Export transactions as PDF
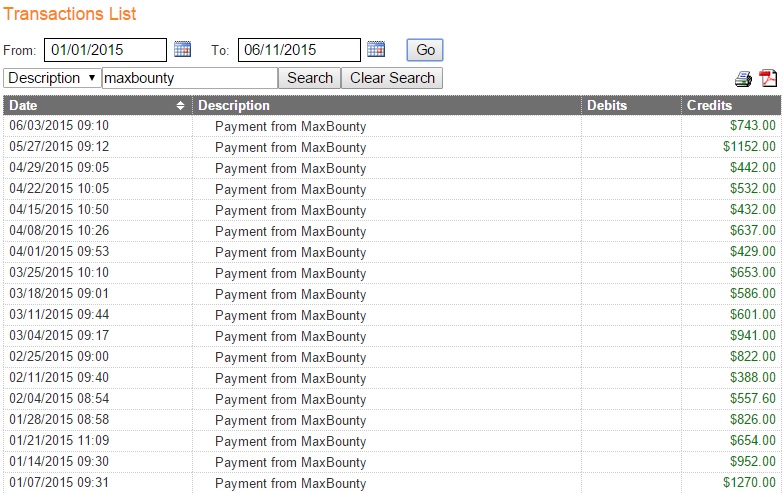Viewport: 783px width, 493px height. (x=768, y=79)
